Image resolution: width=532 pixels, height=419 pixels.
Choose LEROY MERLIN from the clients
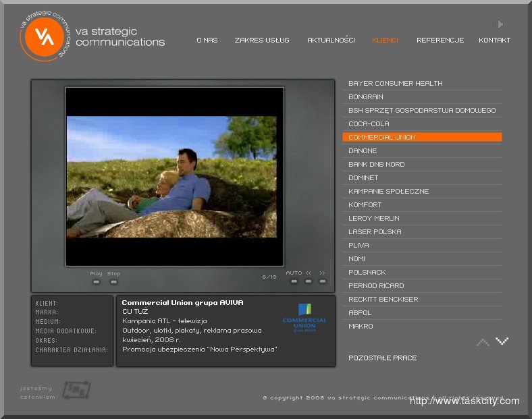pyautogui.click(x=373, y=219)
